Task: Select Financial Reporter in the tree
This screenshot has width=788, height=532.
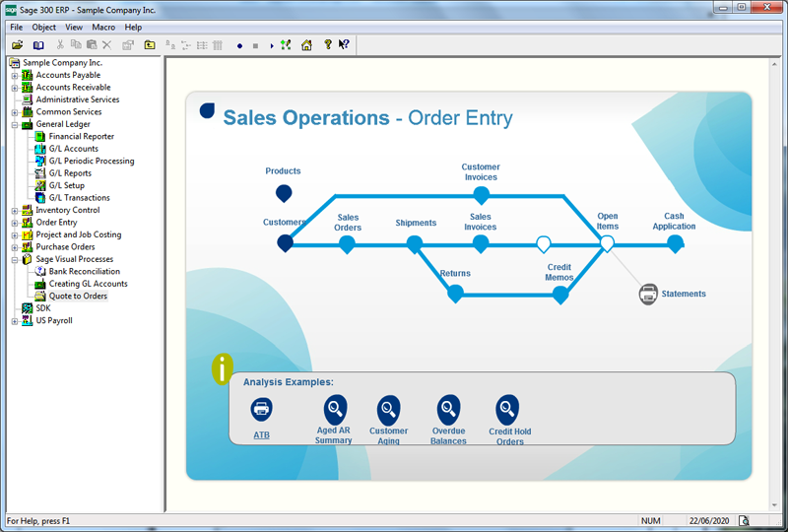Action: pos(82,136)
